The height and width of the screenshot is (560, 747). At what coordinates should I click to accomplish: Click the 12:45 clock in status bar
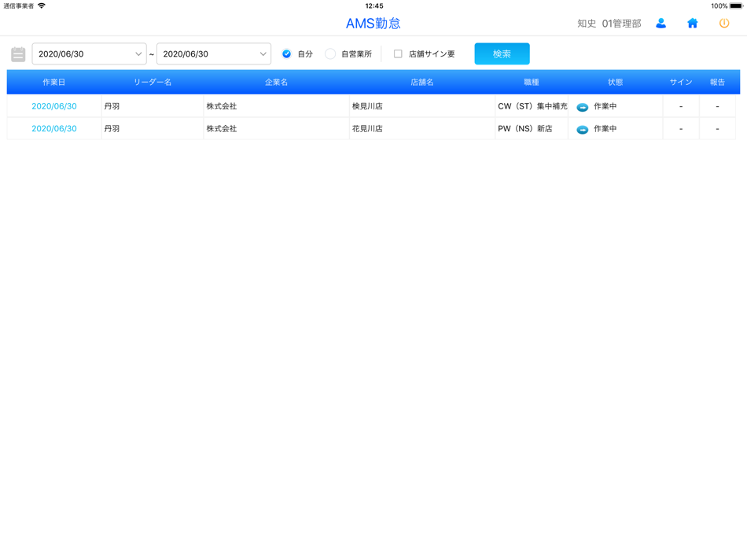[x=374, y=6]
